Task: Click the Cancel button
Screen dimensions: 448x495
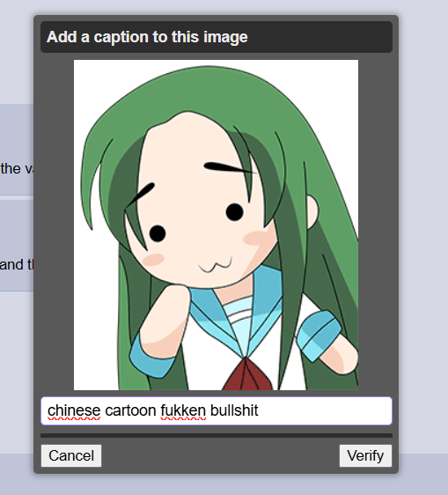Action: click(x=71, y=455)
